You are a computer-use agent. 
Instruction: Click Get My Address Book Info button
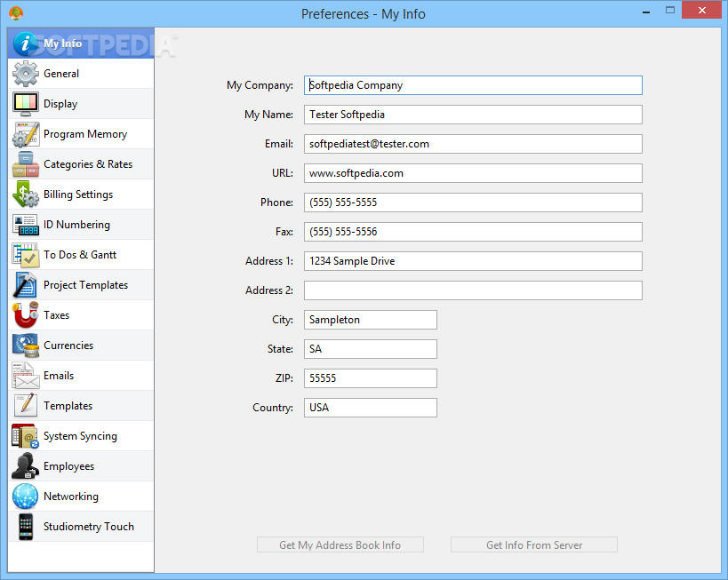click(x=340, y=544)
